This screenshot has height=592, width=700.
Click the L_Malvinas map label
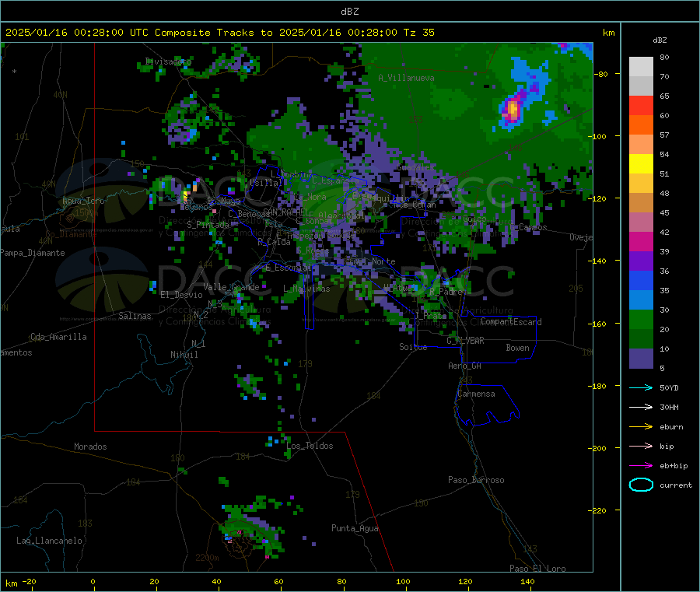(x=306, y=289)
